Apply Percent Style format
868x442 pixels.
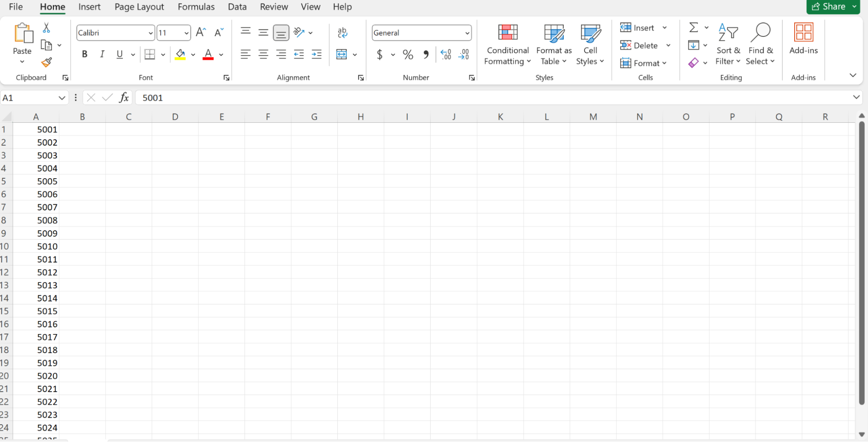pos(408,54)
